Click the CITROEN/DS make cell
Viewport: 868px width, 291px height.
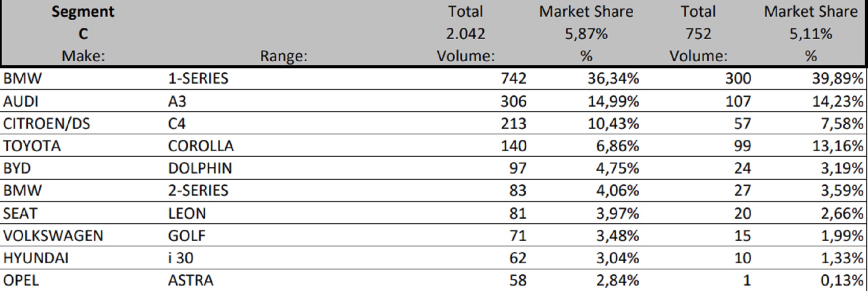coord(47,123)
